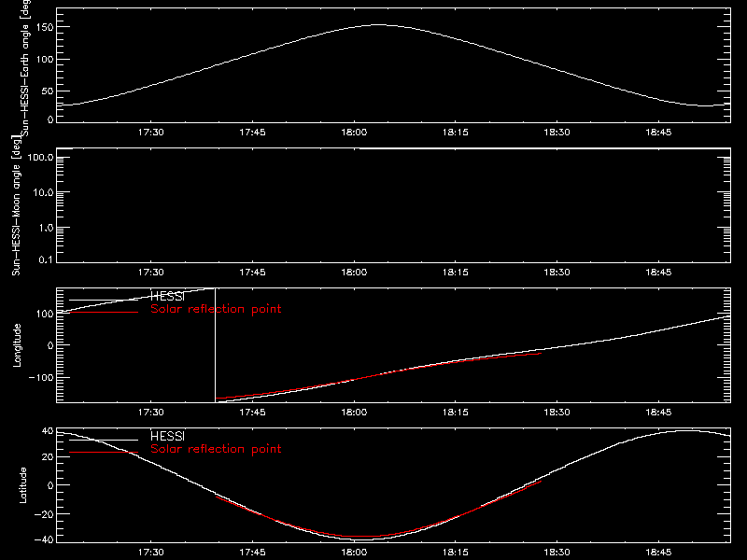
Task: Click the peak of the Earth angle curve
Action: pyautogui.click(x=379, y=25)
